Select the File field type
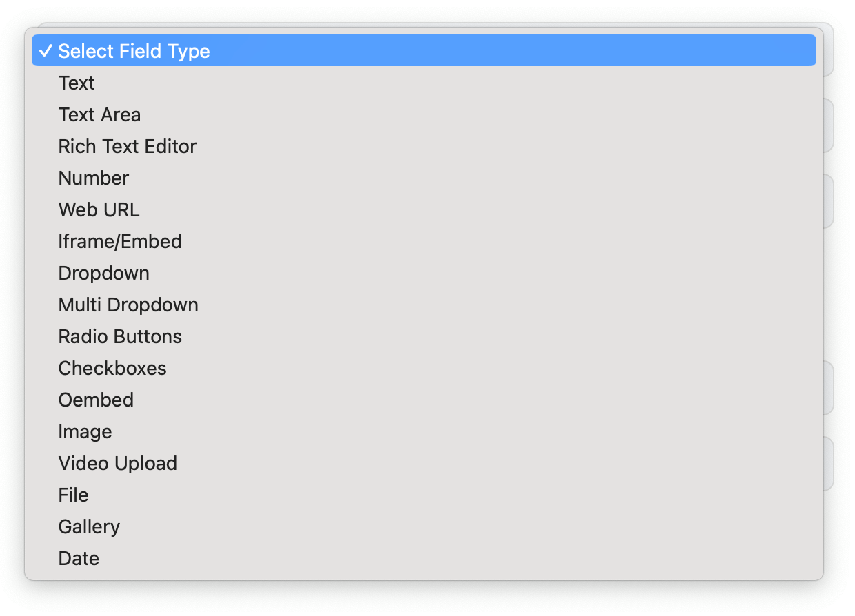855x616 pixels. click(73, 495)
